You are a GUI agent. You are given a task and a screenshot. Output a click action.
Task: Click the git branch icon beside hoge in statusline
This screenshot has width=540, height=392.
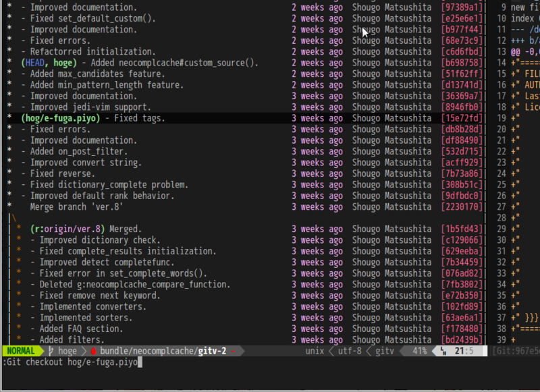[51, 351]
